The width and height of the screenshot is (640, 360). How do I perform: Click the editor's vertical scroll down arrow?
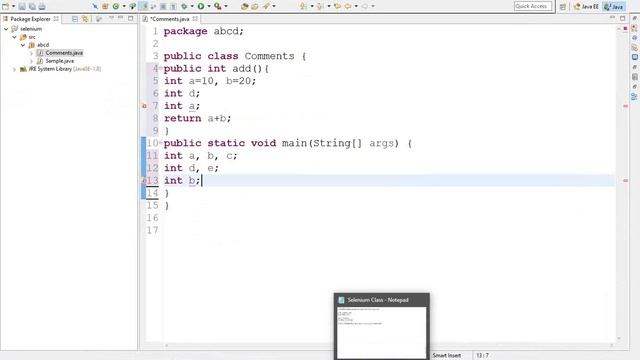click(619, 338)
